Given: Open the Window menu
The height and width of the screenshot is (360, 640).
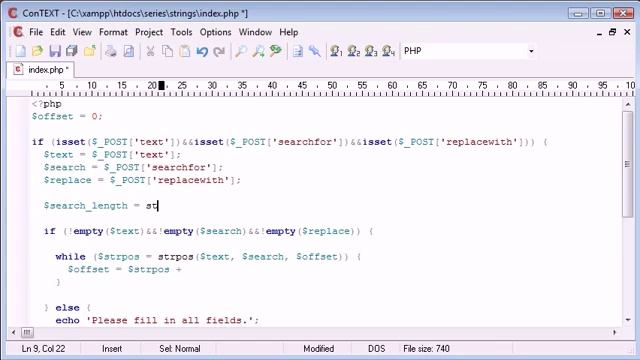Looking at the screenshot, I should tap(255, 32).
